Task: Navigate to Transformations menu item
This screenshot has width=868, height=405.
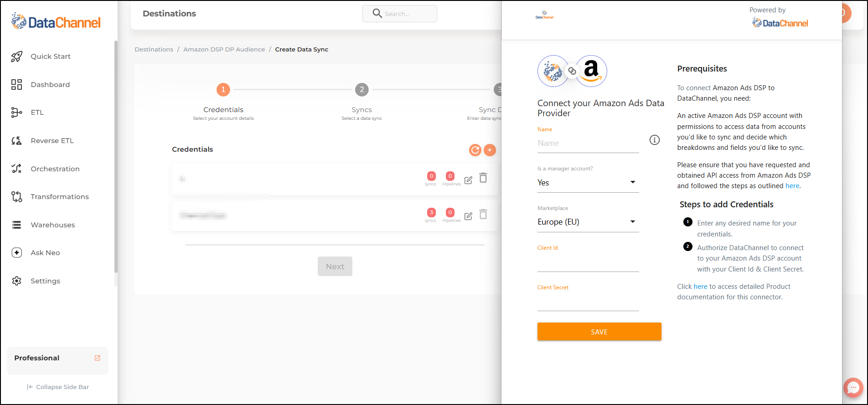Action: tap(60, 197)
